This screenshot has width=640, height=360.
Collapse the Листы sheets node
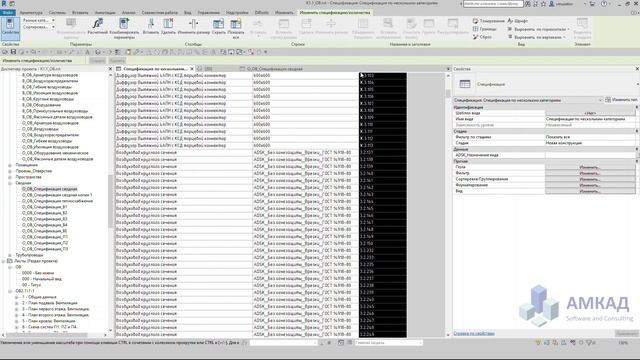pyautogui.click(x=4, y=261)
